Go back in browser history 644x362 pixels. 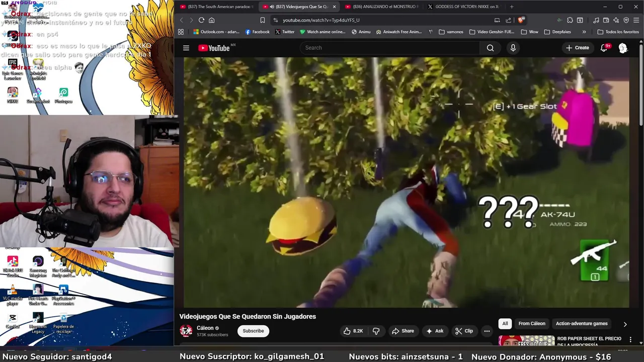pyautogui.click(x=182, y=20)
